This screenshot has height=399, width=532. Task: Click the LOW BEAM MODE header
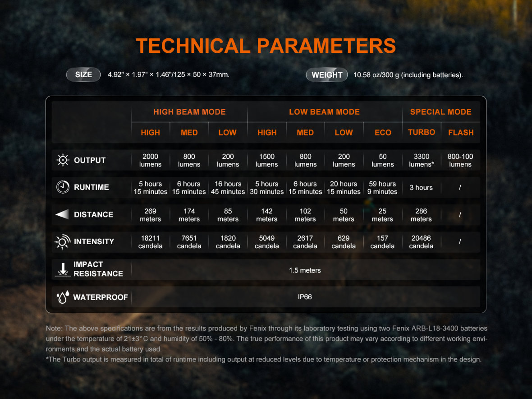pyautogui.click(x=324, y=112)
